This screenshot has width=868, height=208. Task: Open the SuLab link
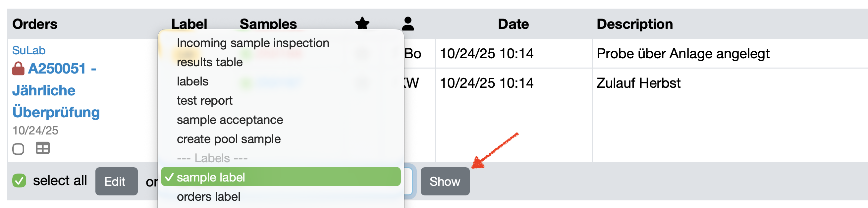28,50
